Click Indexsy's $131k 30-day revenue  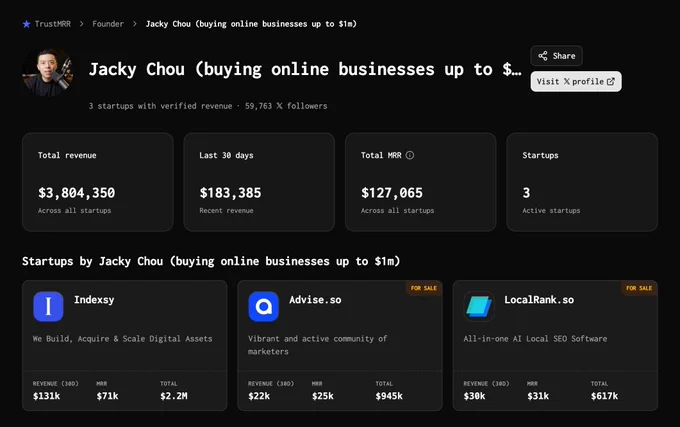point(46,396)
